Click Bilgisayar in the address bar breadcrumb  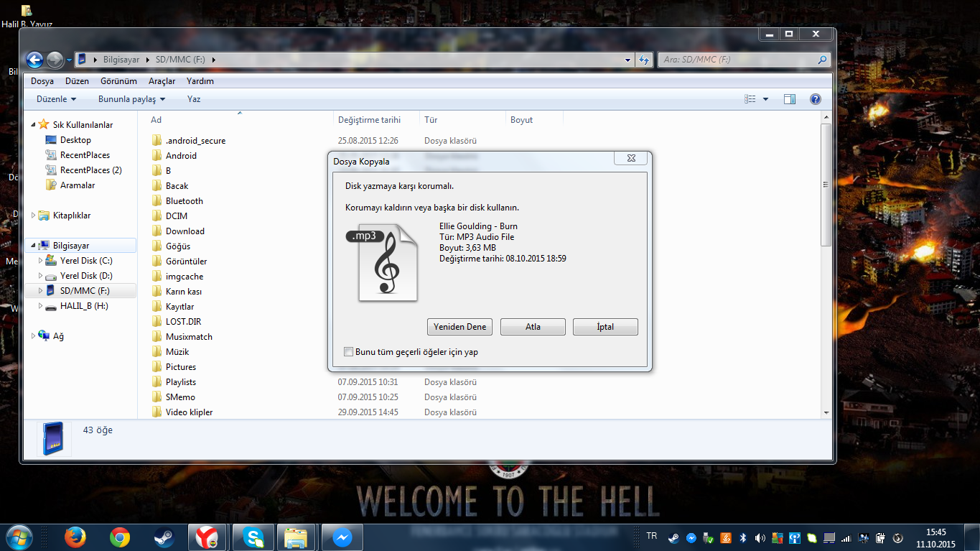(x=121, y=60)
